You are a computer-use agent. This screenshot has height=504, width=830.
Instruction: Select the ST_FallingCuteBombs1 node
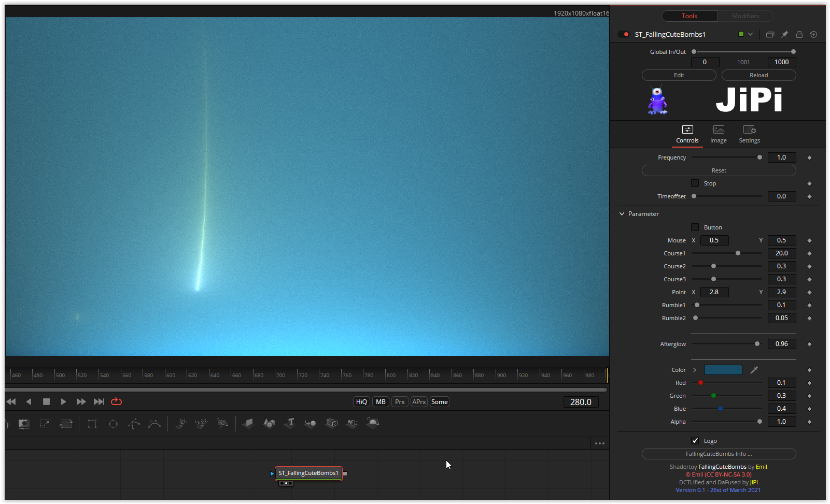tap(308, 473)
